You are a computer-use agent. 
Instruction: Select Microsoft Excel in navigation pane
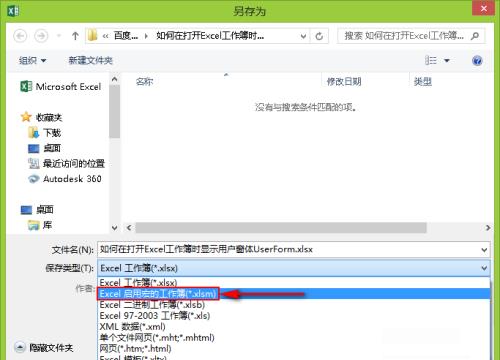click(61, 87)
